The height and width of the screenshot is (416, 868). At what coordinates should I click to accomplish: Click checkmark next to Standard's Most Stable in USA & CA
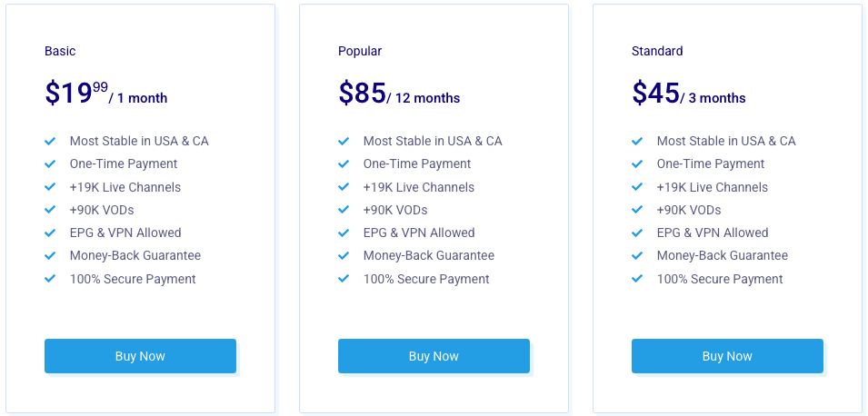pos(637,141)
